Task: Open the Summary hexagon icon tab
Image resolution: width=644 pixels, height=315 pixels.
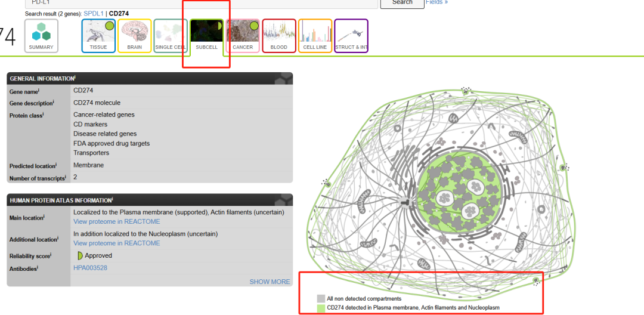Action: point(41,36)
